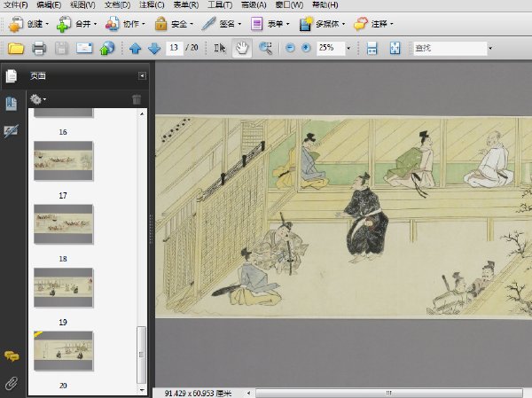
Task: Click the page size text 91.429 x 60.953 厘米
Action: [198, 394]
